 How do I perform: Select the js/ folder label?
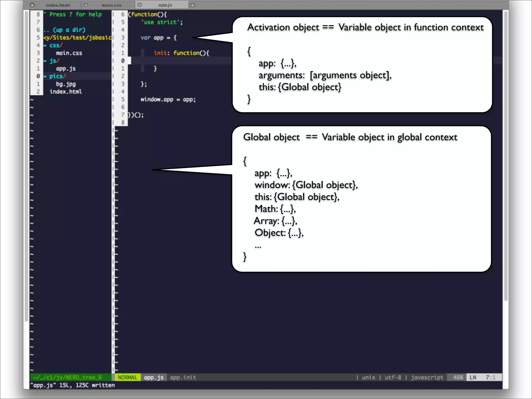click(54, 61)
